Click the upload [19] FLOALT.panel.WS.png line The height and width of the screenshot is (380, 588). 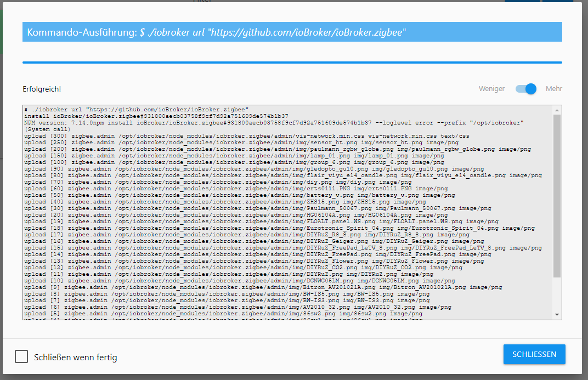tap(262, 221)
